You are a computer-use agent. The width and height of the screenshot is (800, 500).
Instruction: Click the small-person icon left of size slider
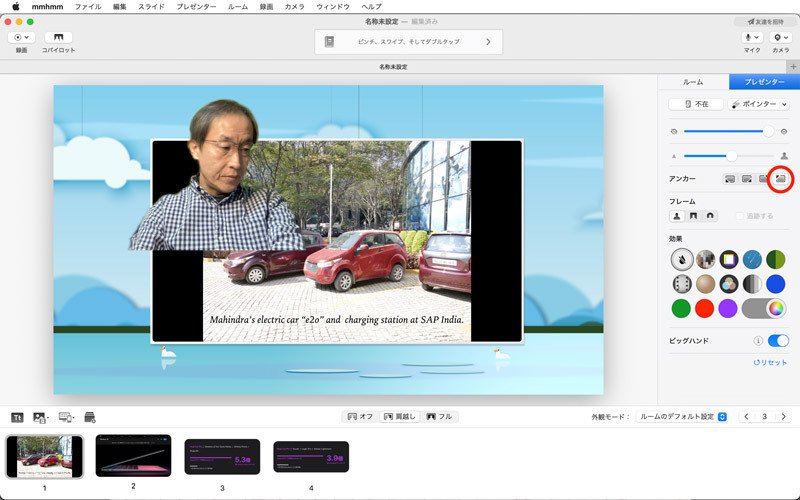click(674, 156)
